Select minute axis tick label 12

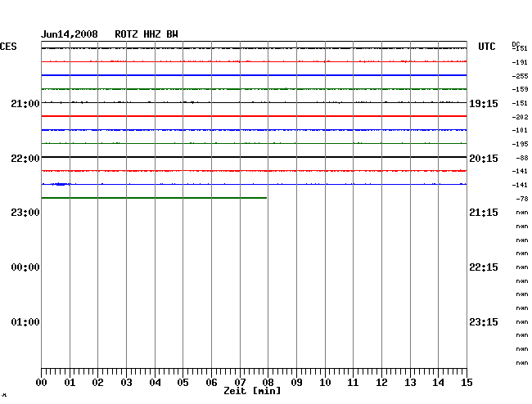381,383
